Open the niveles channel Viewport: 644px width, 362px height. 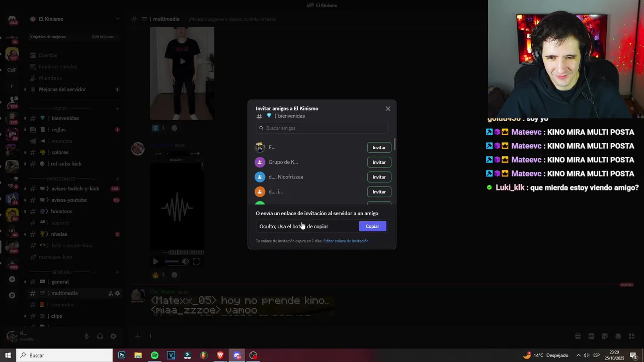pos(74,234)
